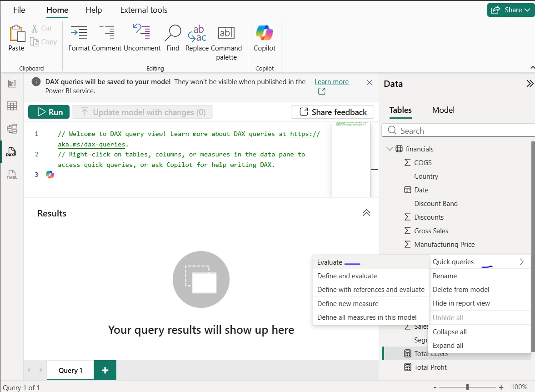
Task: Choose Delete from model option
Action: tap(480, 290)
